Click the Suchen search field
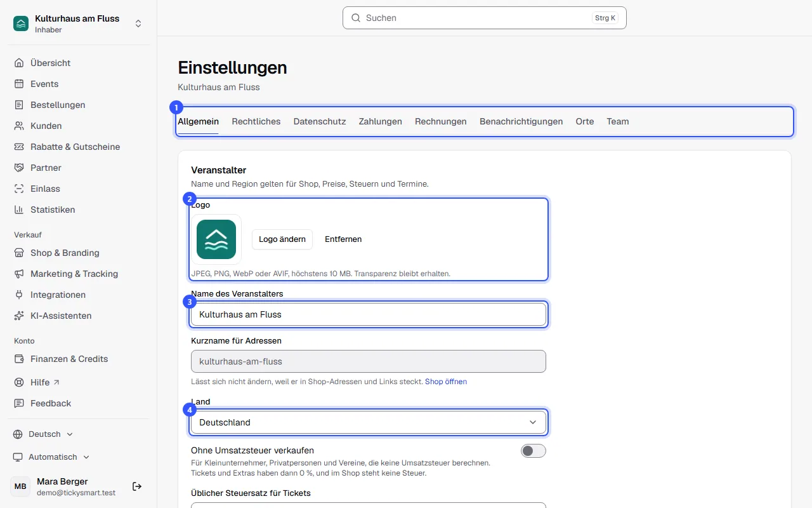812x508 pixels. pyautogui.click(x=485, y=18)
